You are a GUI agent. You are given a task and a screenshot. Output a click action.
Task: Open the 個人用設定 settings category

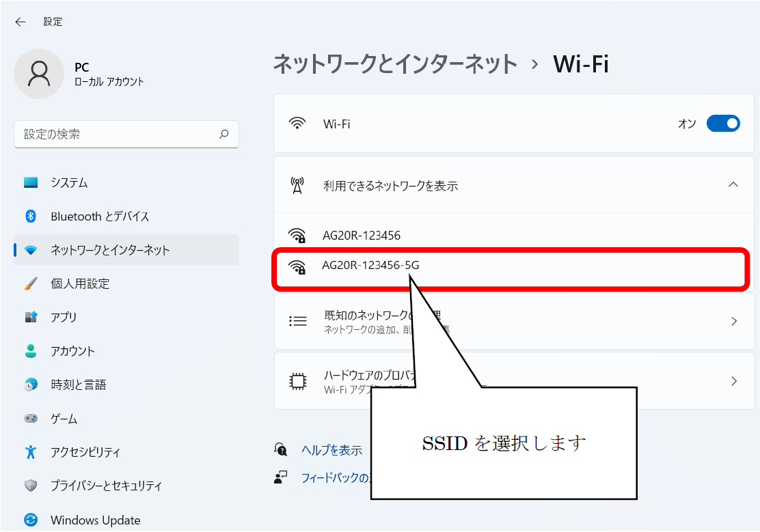pos(80,283)
